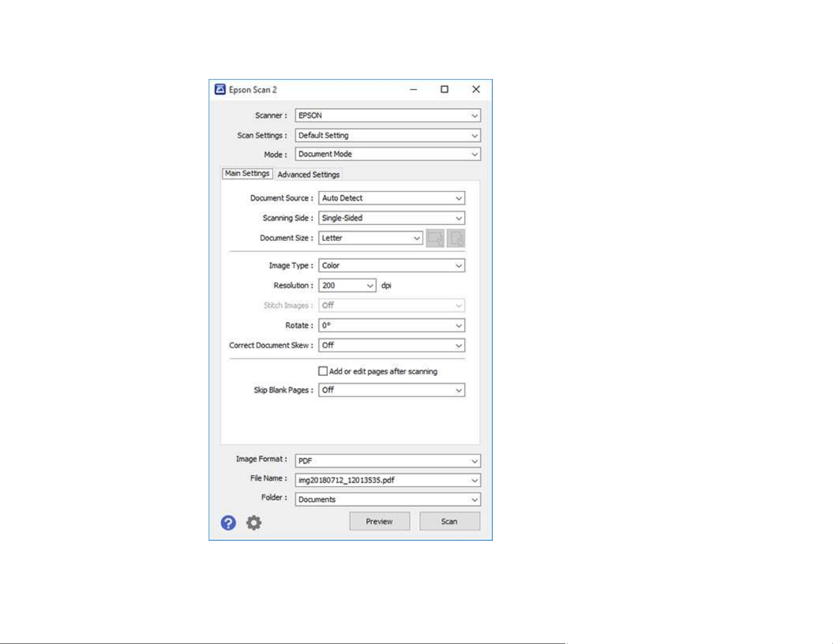Switch to the Main Settings tab

247,174
